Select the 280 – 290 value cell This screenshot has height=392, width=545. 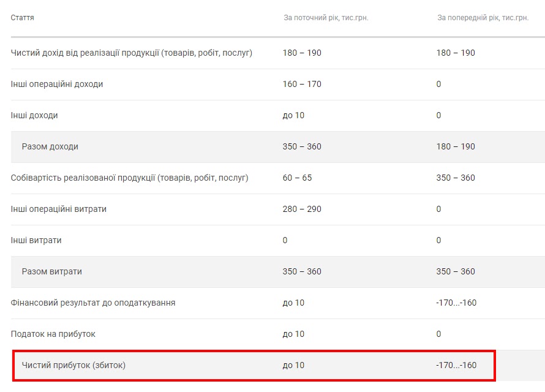click(x=302, y=209)
